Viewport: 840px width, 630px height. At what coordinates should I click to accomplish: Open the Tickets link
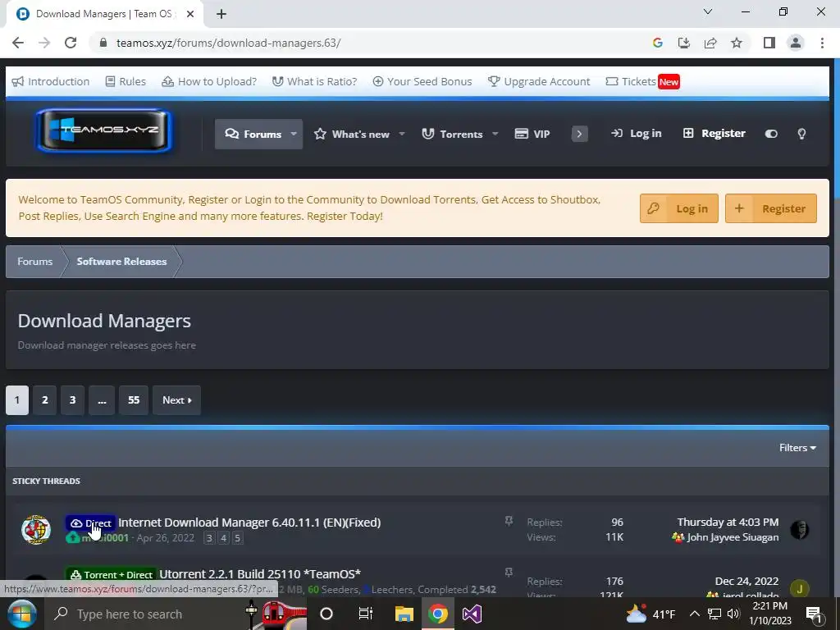[x=642, y=81]
